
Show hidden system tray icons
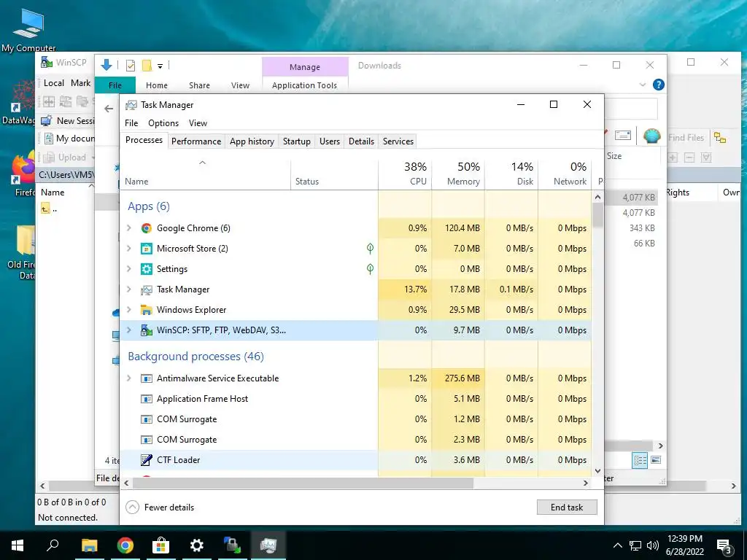point(617,545)
